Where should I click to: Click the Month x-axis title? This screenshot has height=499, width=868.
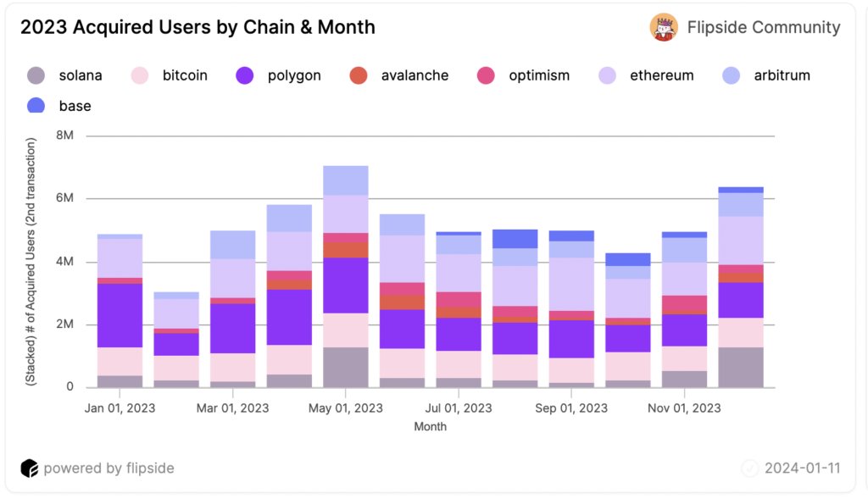[430, 427]
